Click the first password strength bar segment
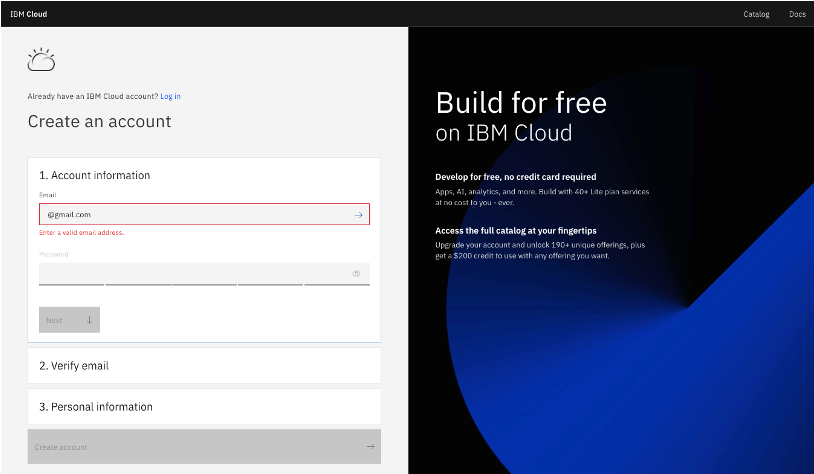This screenshot has width=814, height=474. pos(71,285)
